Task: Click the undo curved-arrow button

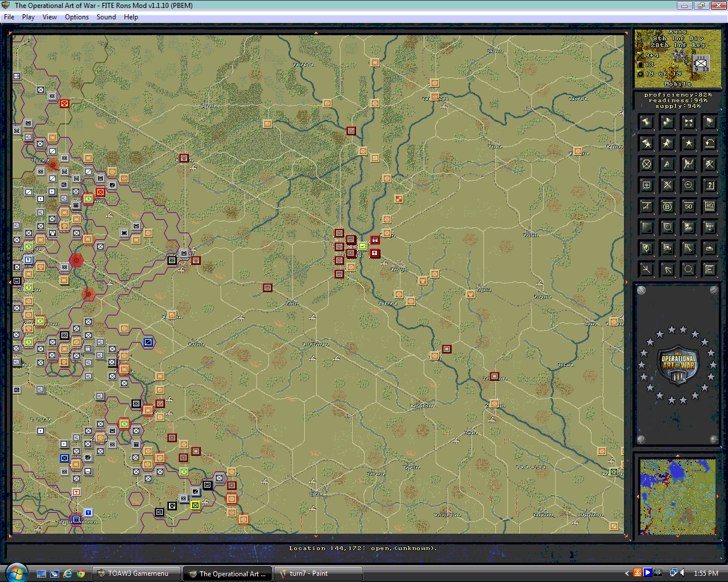Action: coord(709,143)
